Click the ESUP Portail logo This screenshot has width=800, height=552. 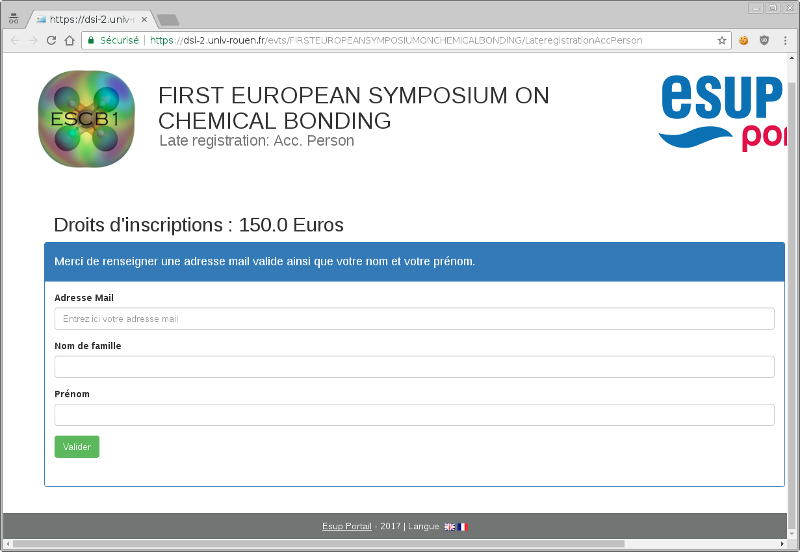coord(720,112)
